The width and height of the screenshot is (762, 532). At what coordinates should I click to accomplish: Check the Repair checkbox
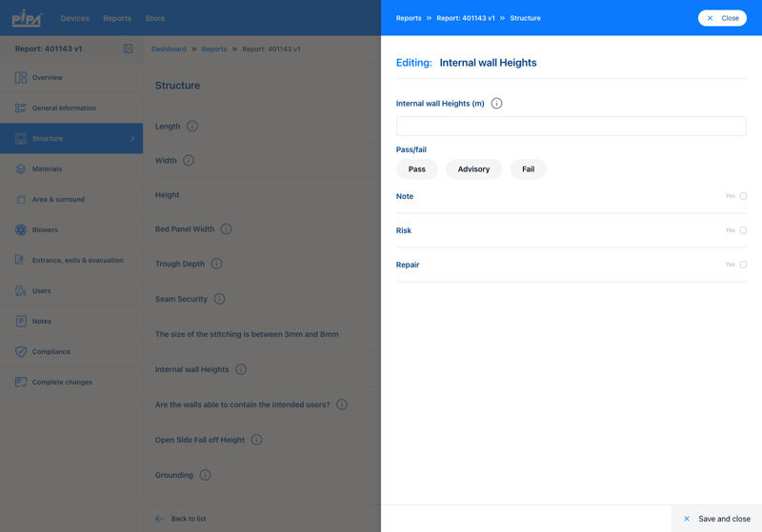pyautogui.click(x=743, y=265)
